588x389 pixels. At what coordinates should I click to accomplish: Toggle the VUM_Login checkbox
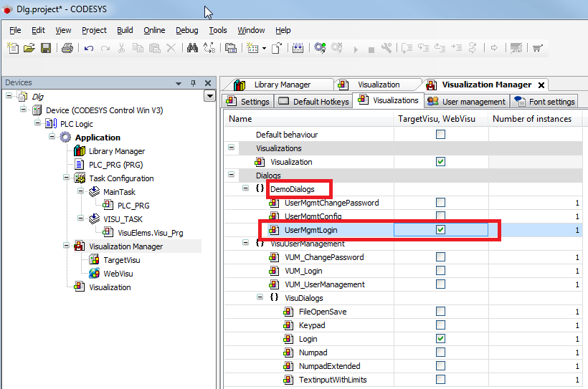pos(441,271)
